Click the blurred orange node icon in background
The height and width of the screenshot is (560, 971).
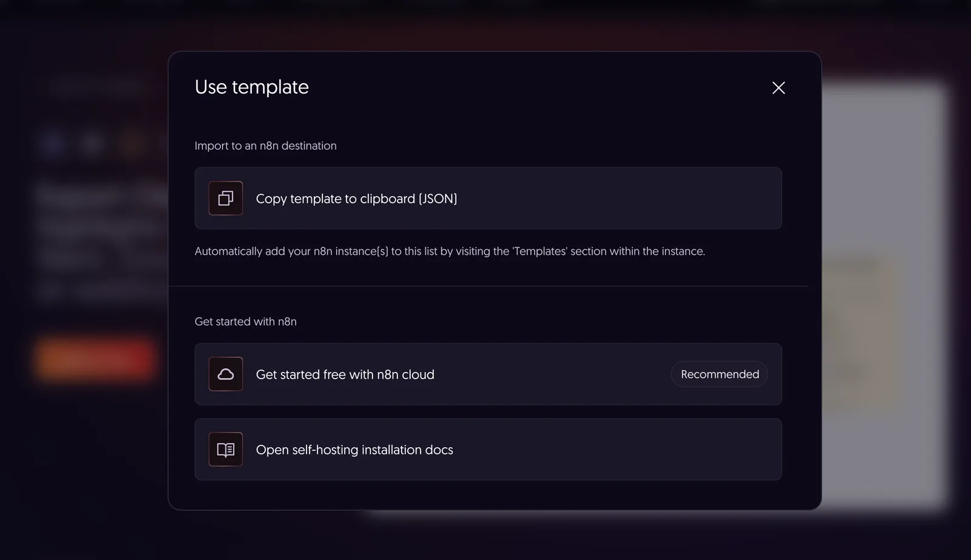coord(132,144)
